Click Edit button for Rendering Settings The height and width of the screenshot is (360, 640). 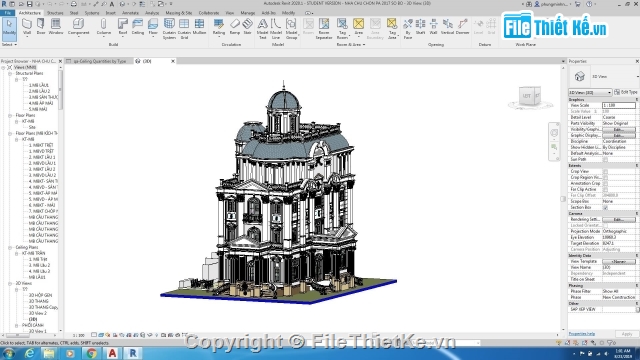click(619, 220)
